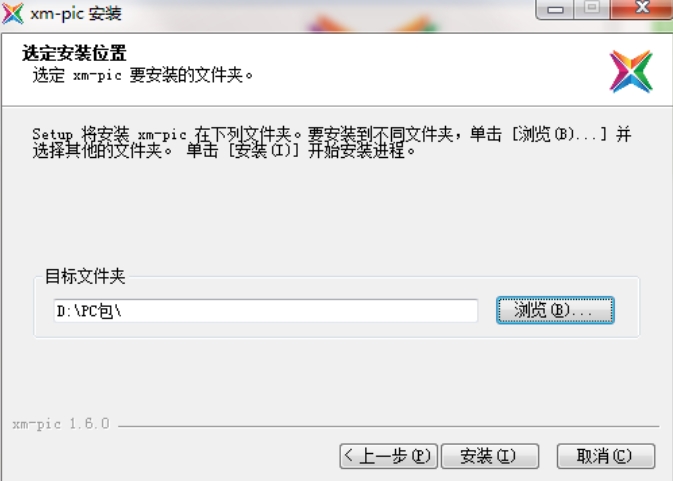The width and height of the screenshot is (673, 481).
Task: Start installation with 安装(I) button
Action: click(x=490, y=456)
